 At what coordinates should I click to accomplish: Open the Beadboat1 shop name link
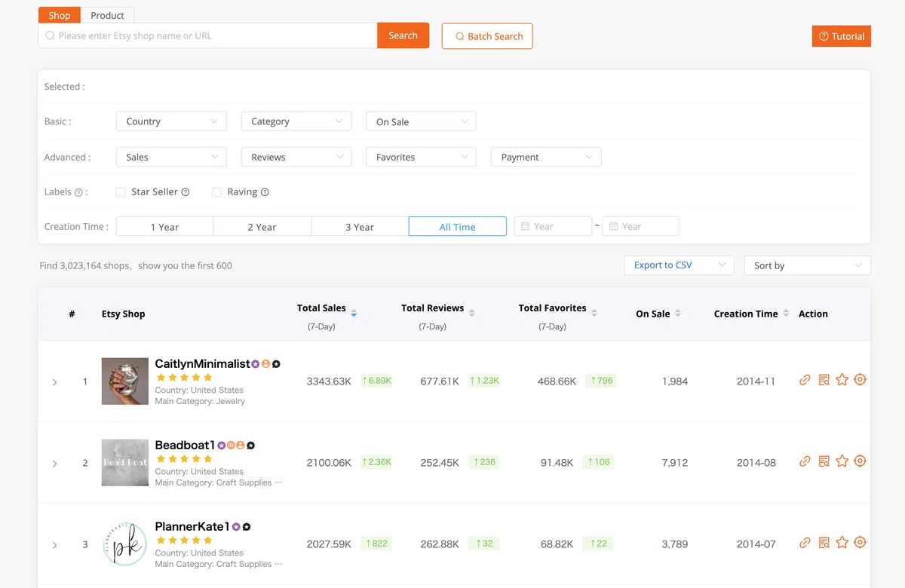point(185,445)
